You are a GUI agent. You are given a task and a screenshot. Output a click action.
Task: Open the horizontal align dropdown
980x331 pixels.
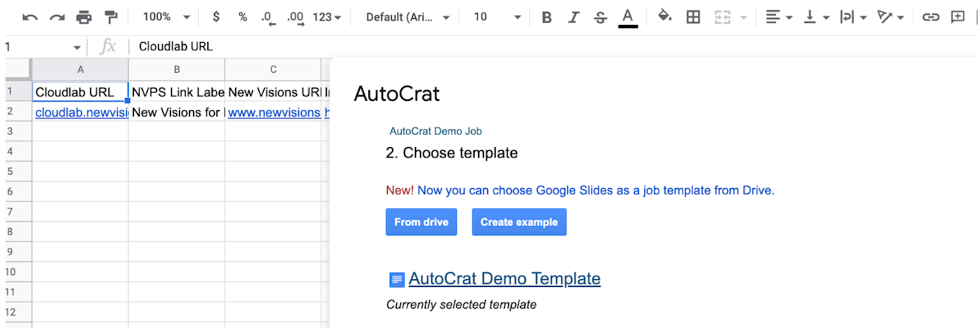click(x=779, y=17)
